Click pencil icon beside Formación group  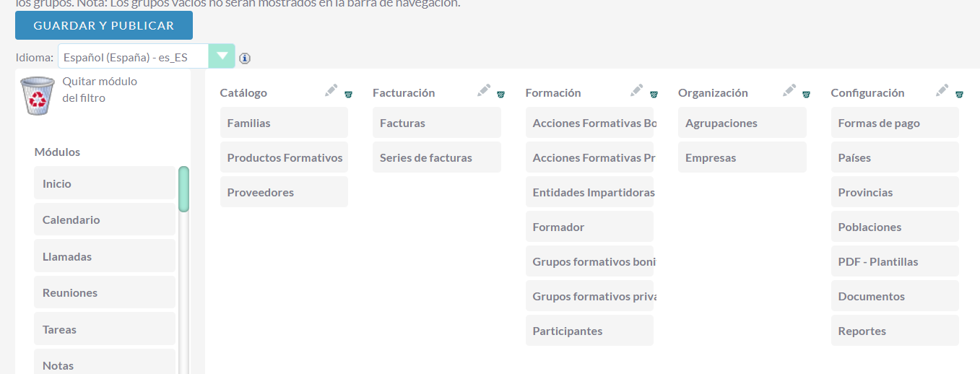point(636,91)
